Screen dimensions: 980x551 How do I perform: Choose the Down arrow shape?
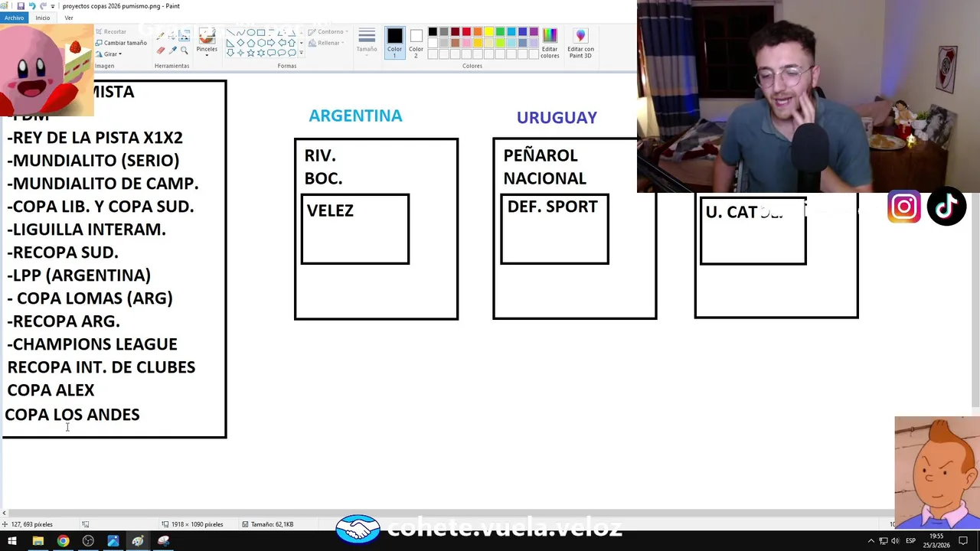click(x=230, y=53)
